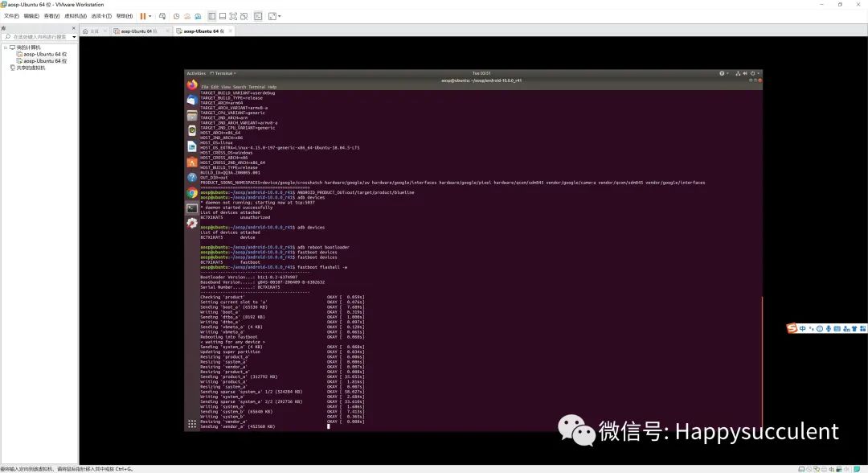
Task: Click Activities in Ubuntu top bar
Action: pos(196,73)
